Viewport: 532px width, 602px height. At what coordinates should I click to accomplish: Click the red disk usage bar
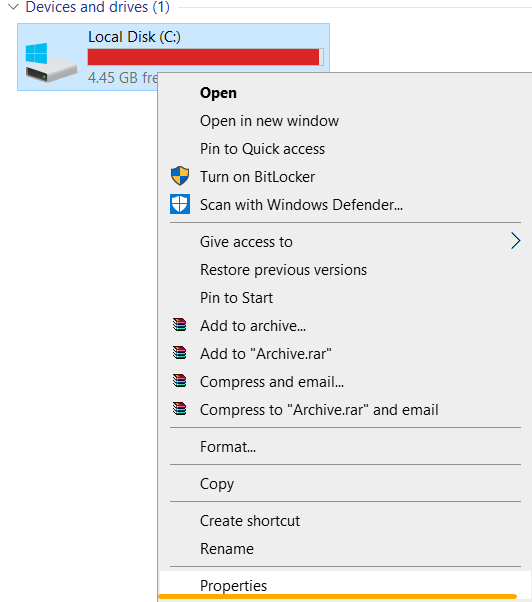205,57
